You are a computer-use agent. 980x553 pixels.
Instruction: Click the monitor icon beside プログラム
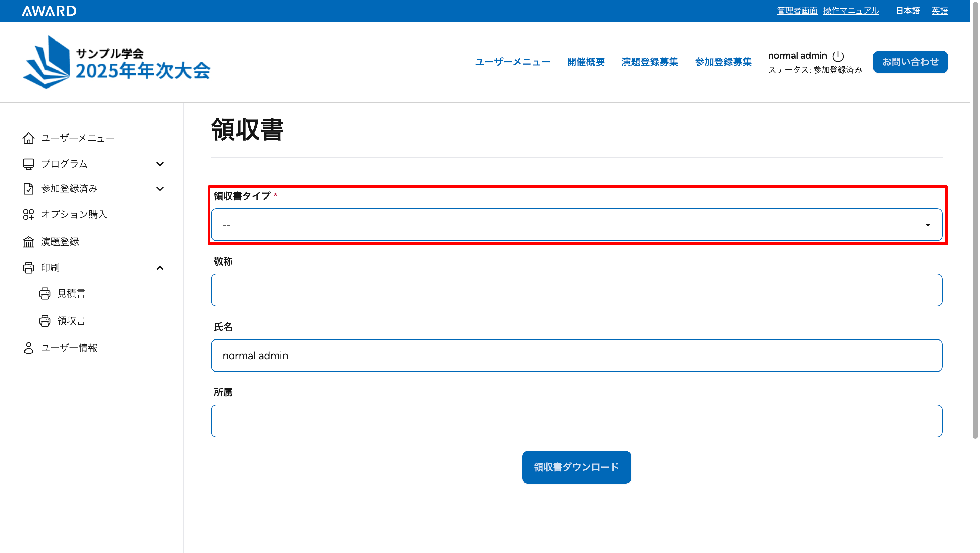[x=29, y=164]
